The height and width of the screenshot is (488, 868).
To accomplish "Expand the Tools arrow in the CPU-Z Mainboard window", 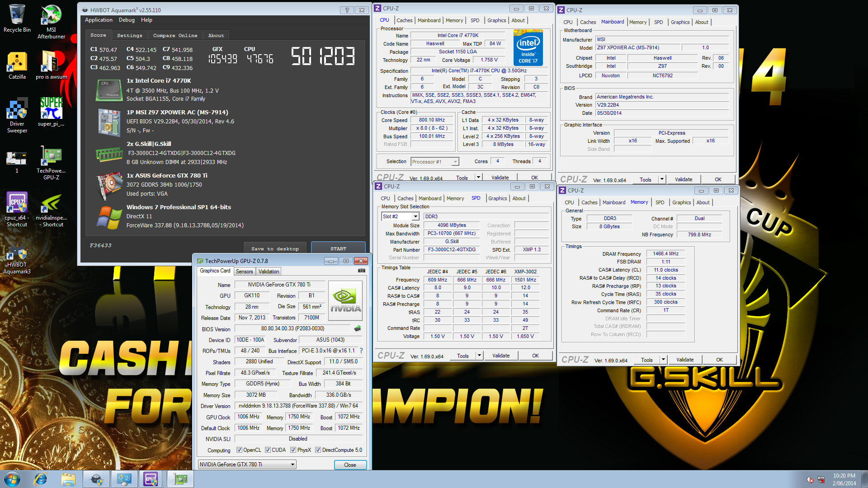I will pyautogui.click(x=662, y=179).
